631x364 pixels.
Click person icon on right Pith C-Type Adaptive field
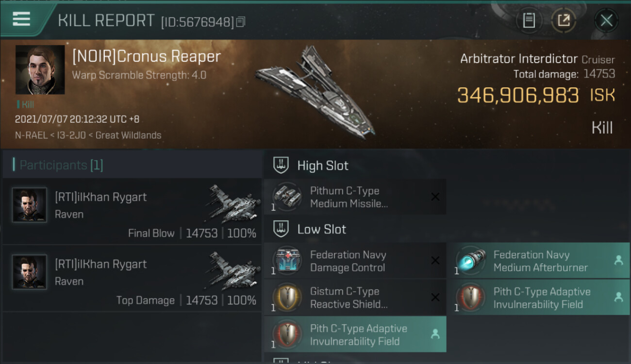tap(618, 298)
